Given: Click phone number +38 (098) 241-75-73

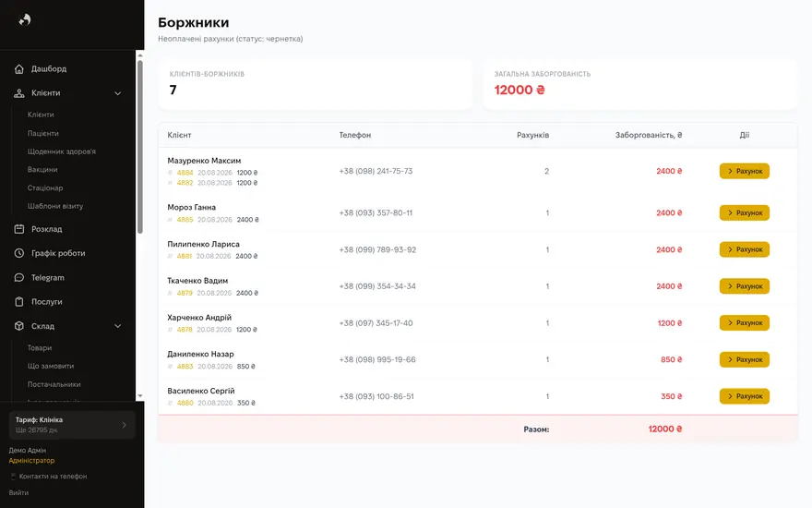Looking at the screenshot, I should point(376,171).
